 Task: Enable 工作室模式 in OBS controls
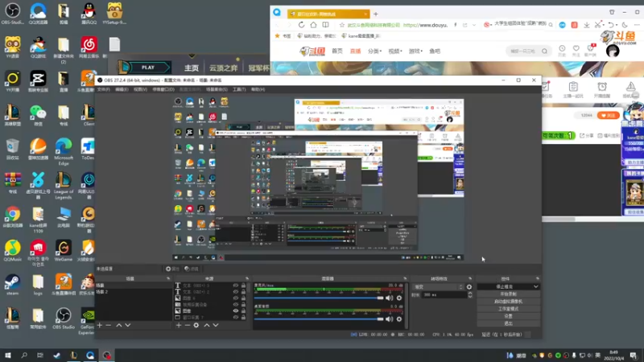(x=508, y=309)
